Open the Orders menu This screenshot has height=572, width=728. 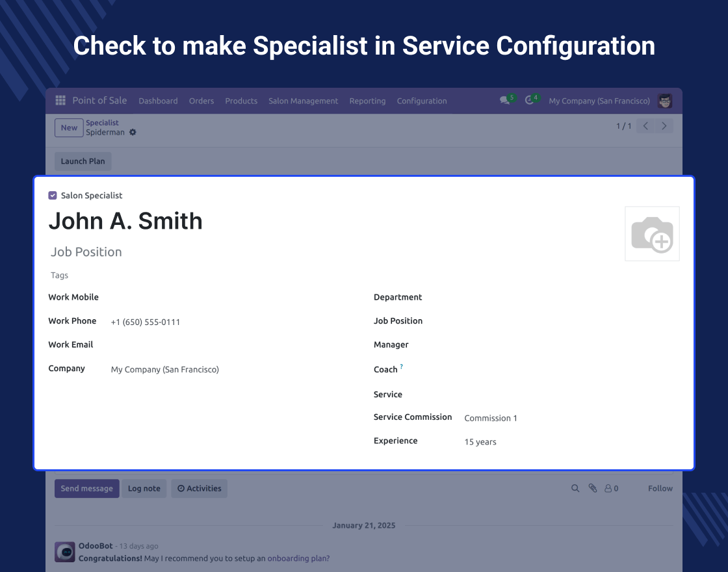(201, 101)
